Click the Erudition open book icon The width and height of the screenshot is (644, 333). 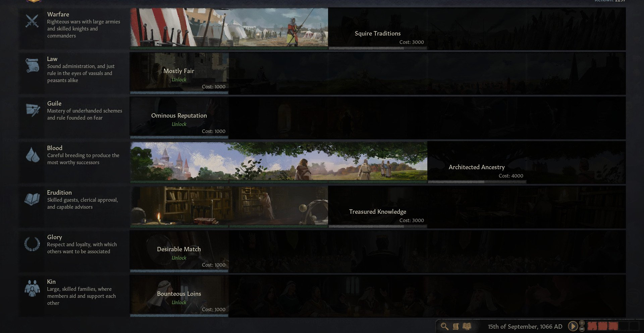coord(32,199)
